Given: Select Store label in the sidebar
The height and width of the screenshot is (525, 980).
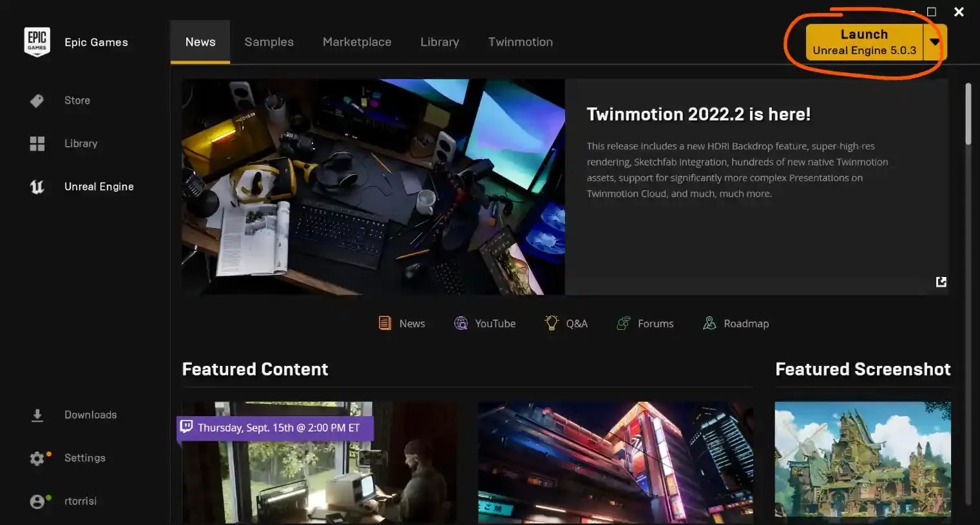Looking at the screenshot, I should (77, 100).
